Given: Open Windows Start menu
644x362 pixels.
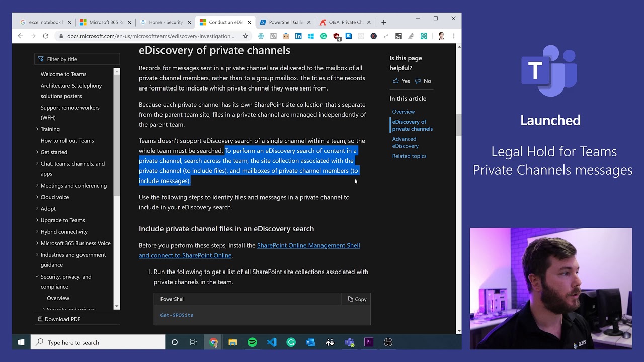Looking at the screenshot, I should pos(21,342).
